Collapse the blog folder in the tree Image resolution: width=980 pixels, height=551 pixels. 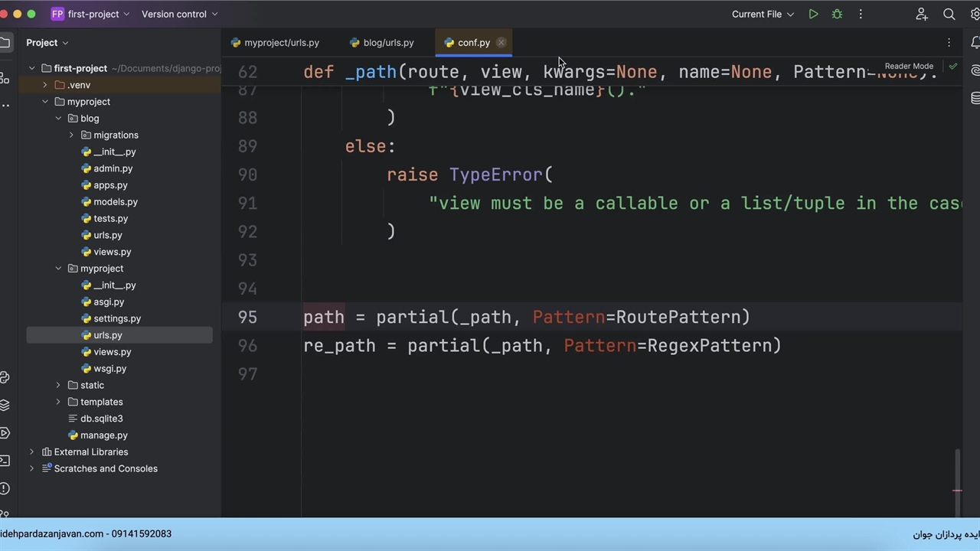(58, 119)
